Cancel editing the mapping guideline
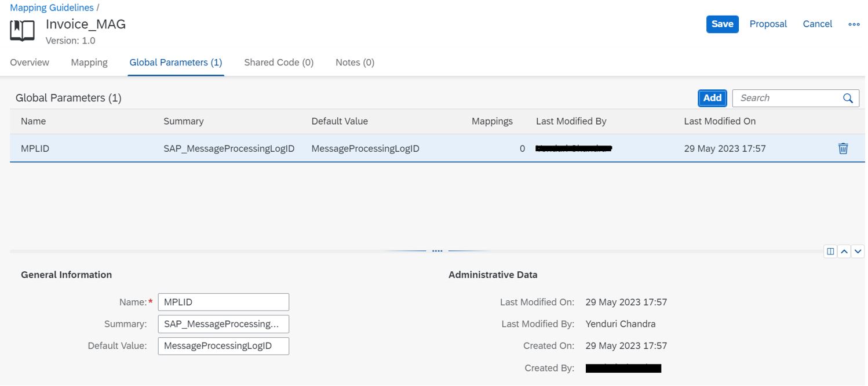The image size is (868, 386). [817, 24]
